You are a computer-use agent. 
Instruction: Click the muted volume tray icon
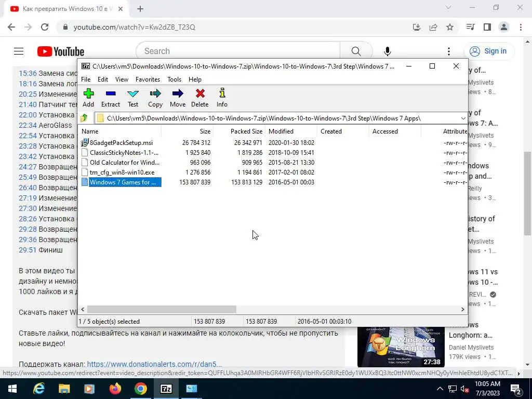(464, 389)
